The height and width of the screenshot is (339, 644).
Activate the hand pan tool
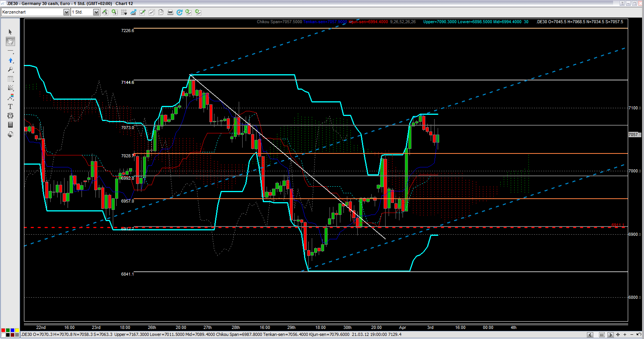pyautogui.click(x=10, y=41)
